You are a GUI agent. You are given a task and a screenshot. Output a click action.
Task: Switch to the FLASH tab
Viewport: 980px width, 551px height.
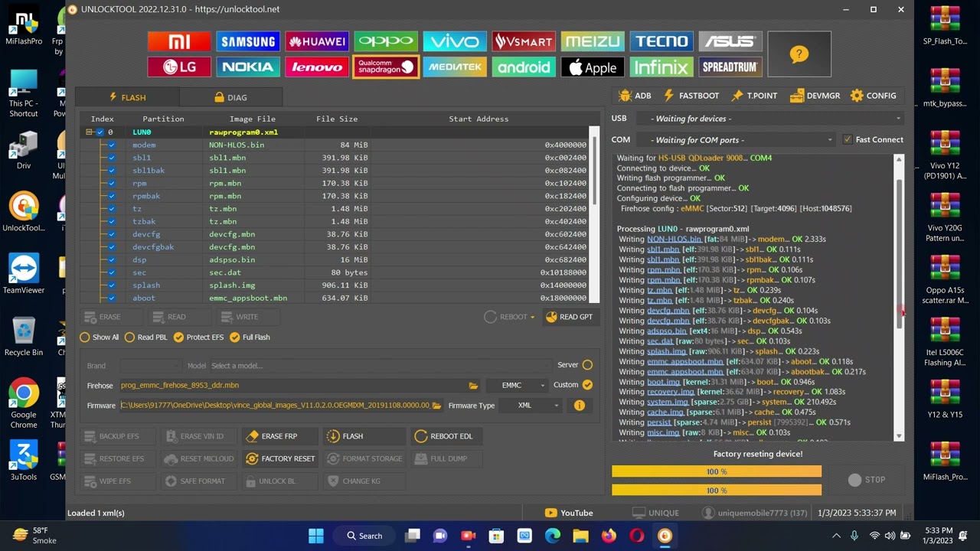(128, 98)
